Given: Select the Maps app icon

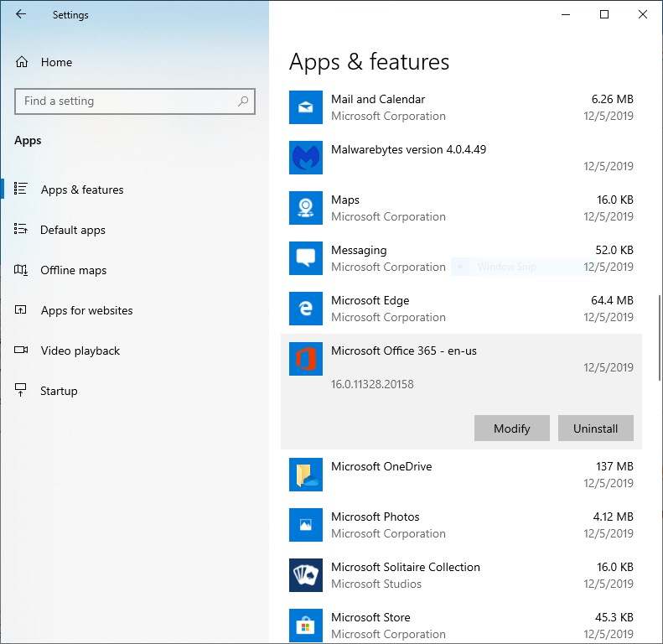Looking at the screenshot, I should pos(306,208).
